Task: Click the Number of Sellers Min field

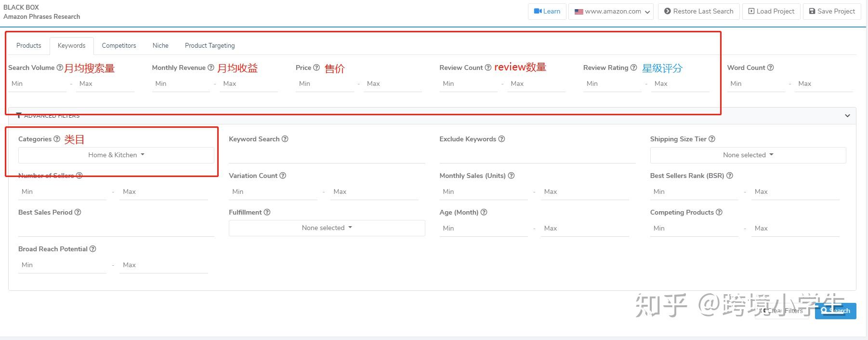Action: [62, 192]
